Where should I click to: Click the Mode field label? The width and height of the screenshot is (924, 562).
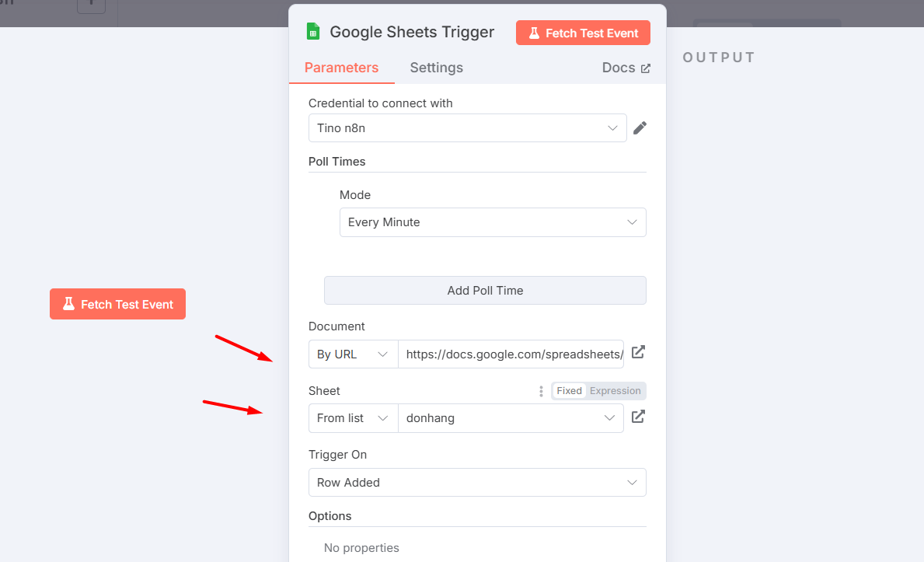pos(355,194)
